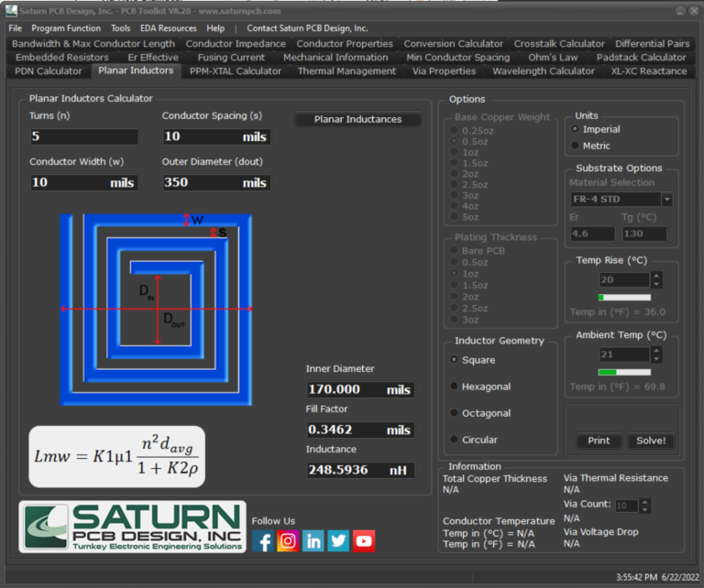
Task: Open the Instagram social icon
Action: coord(288,541)
